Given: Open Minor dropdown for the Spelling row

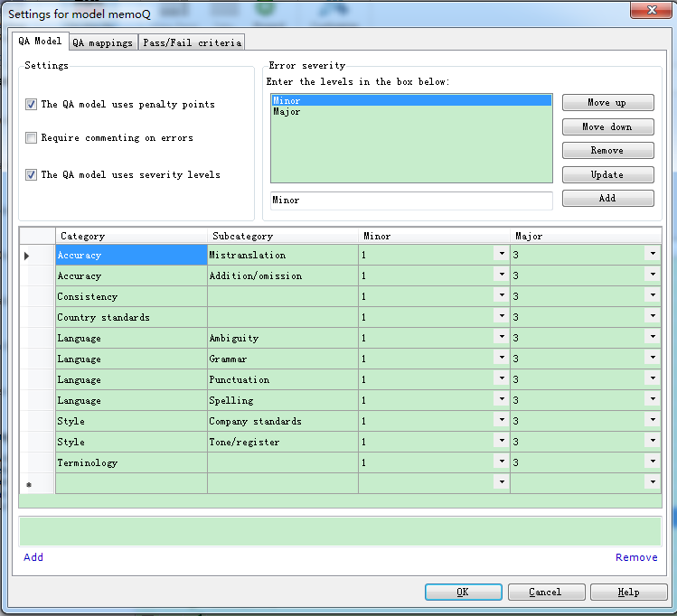Looking at the screenshot, I should [x=502, y=399].
